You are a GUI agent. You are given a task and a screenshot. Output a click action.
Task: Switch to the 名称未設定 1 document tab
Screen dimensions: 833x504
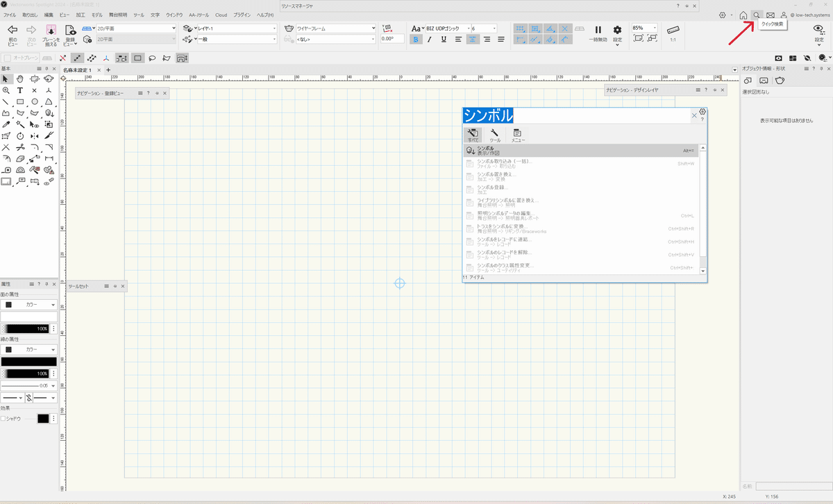(x=77, y=70)
